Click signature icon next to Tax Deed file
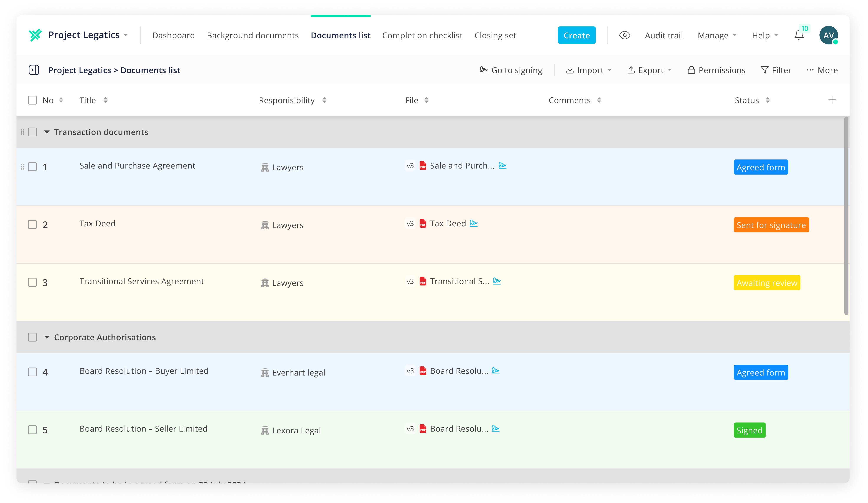This screenshot has width=868, height=503. click(x=474, y=224)
